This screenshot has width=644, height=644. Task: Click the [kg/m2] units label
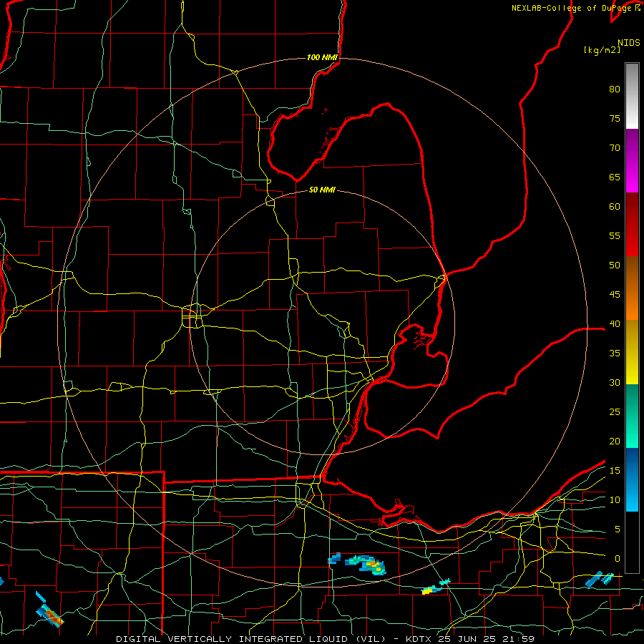click(x=602, y=50)
